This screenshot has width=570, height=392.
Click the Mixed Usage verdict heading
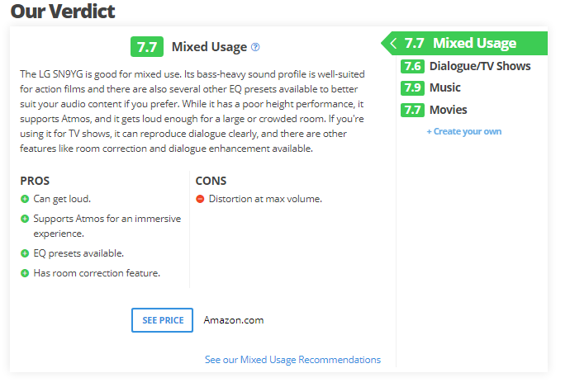pos(209,47)
